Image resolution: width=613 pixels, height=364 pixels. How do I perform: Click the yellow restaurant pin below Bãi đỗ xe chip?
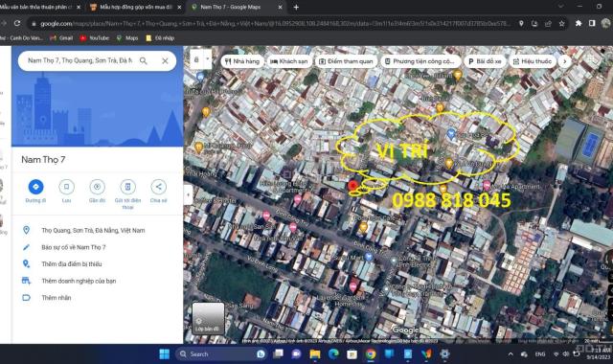[x=458, y=75]
